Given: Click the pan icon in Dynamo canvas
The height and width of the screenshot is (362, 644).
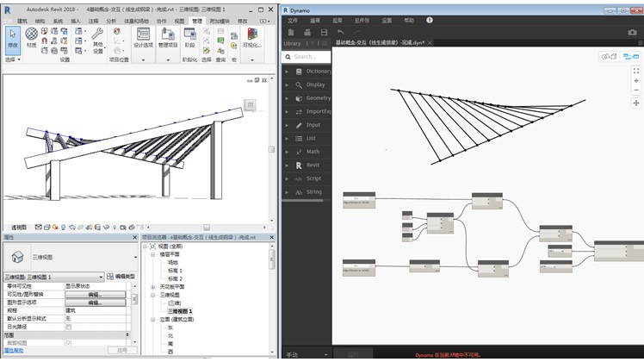Looking at the screenshot, I should 636,103.
